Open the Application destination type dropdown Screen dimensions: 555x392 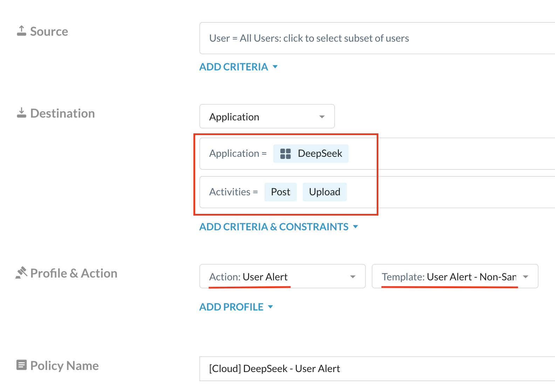pos(267,117)
